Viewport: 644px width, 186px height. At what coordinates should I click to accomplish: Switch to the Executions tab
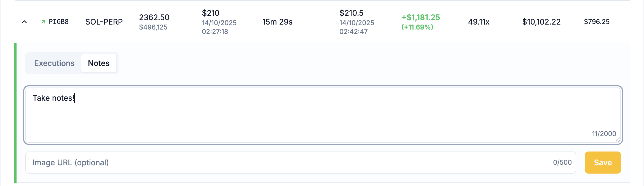click(54, 63)
